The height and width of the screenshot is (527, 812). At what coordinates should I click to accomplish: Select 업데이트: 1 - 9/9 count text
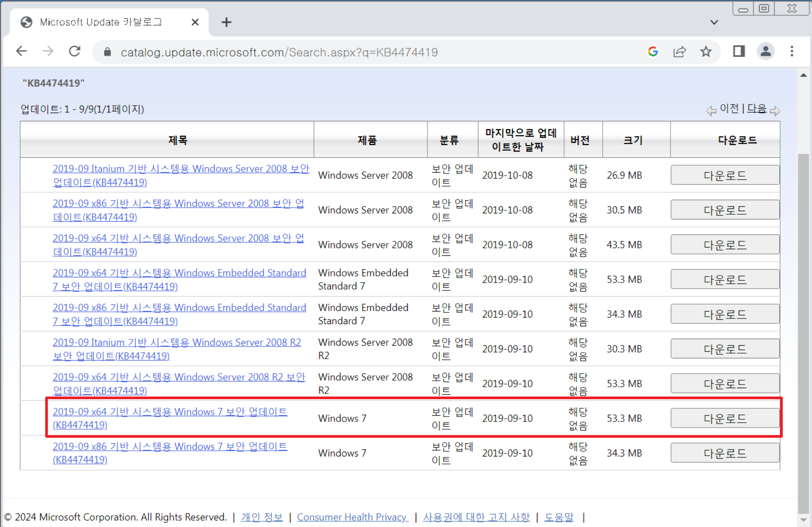point(82,109)
